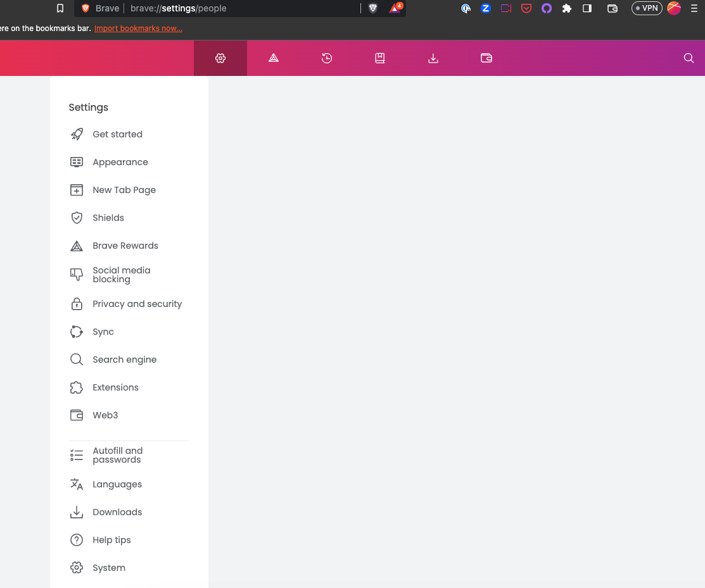
Task: Open the System settings section
Action: (108, 567)
